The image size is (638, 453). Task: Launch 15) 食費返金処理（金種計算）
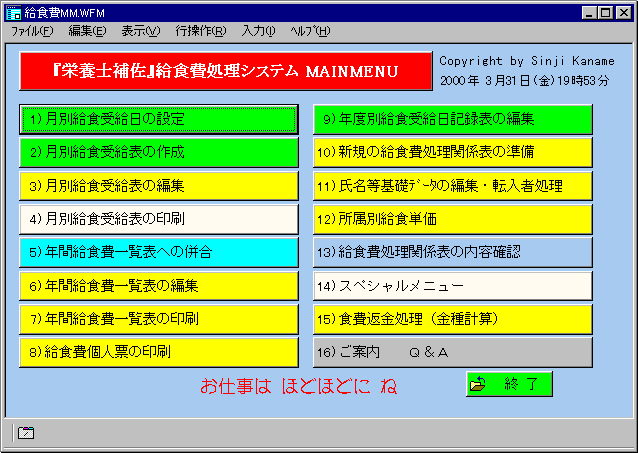click(x=453, y=319)
